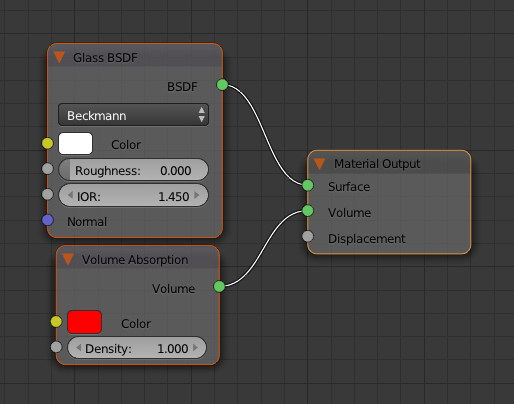514x404 pixels.
Task: Click the Volume input socket on Material Output
Action: coord(308,211)
